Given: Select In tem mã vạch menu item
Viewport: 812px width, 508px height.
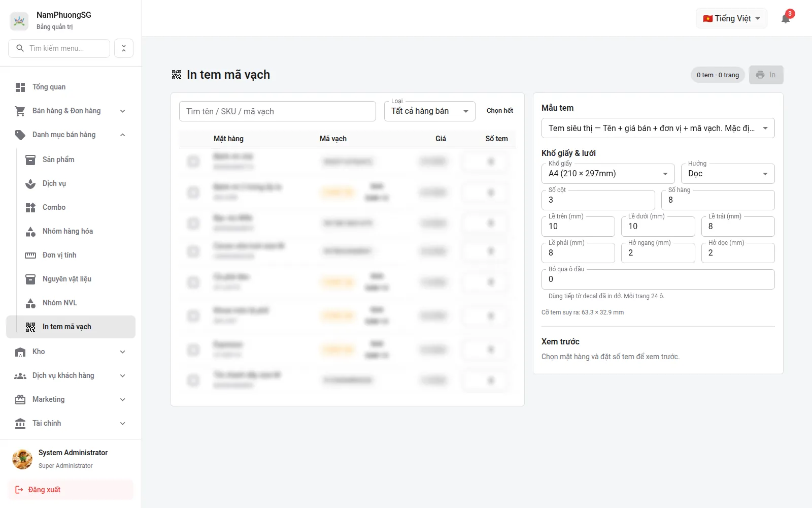Looking at the screenshot, I should click(x=71, y=327).
